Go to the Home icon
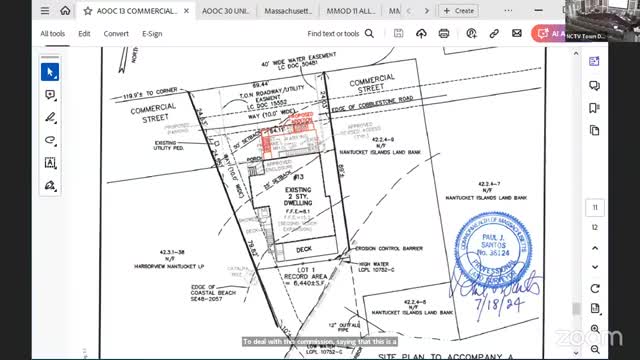Screen dimensions: 640x360 pos(65,11)
